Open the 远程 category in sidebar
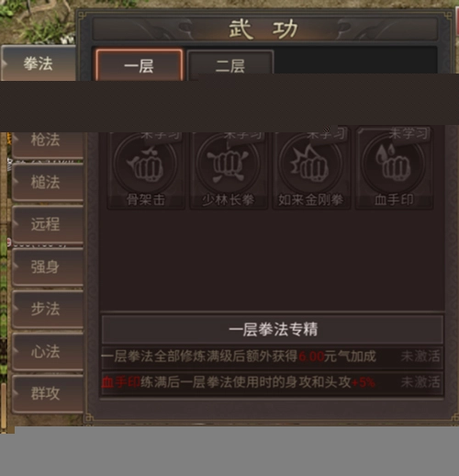 pos(48,224)
